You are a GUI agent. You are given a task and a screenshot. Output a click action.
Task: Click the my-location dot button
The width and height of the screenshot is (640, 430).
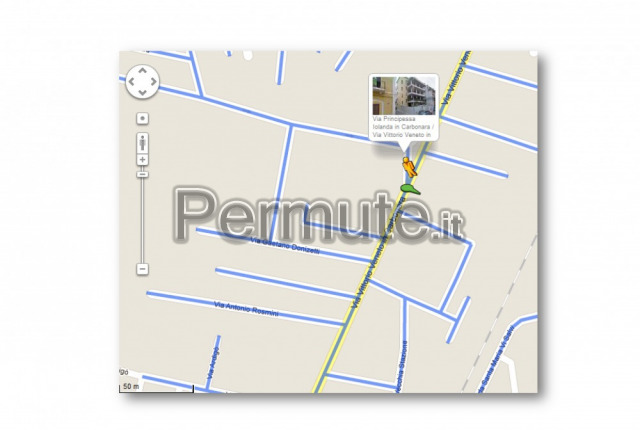(x=142, y=118)
